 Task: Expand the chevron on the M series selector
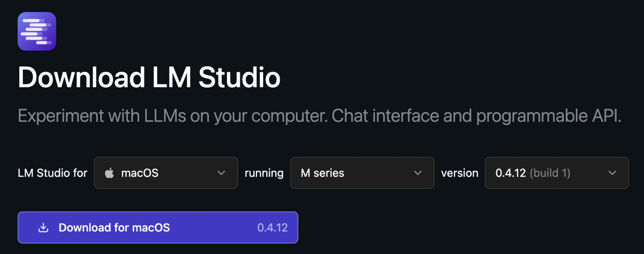pyautogui.click(x=417, y=173)
